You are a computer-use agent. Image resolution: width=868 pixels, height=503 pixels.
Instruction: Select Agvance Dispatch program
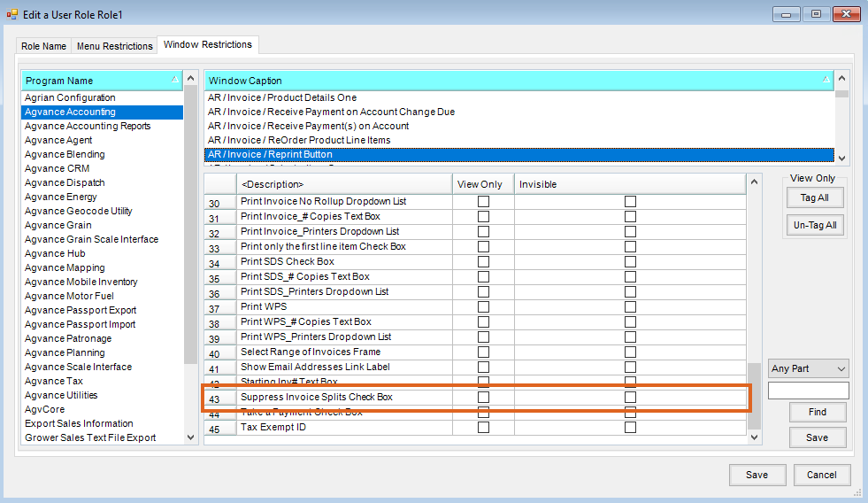click(x=103, y=182)
